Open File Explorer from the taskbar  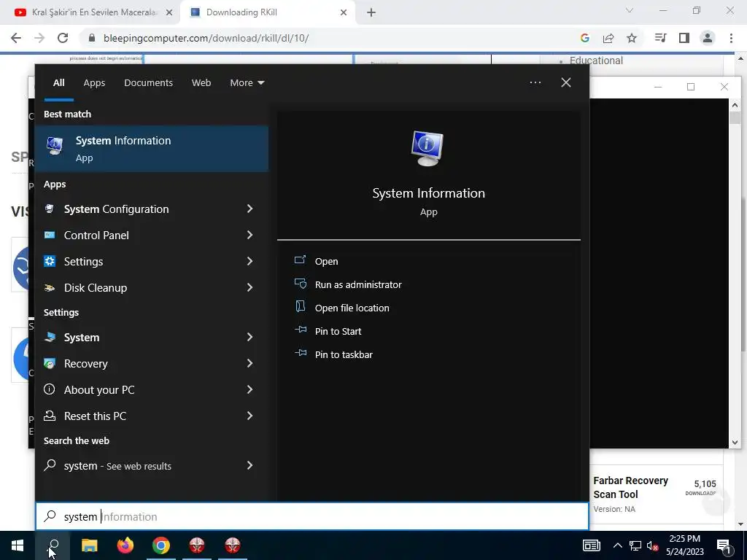pyautogui.click(x=89, y=545)
